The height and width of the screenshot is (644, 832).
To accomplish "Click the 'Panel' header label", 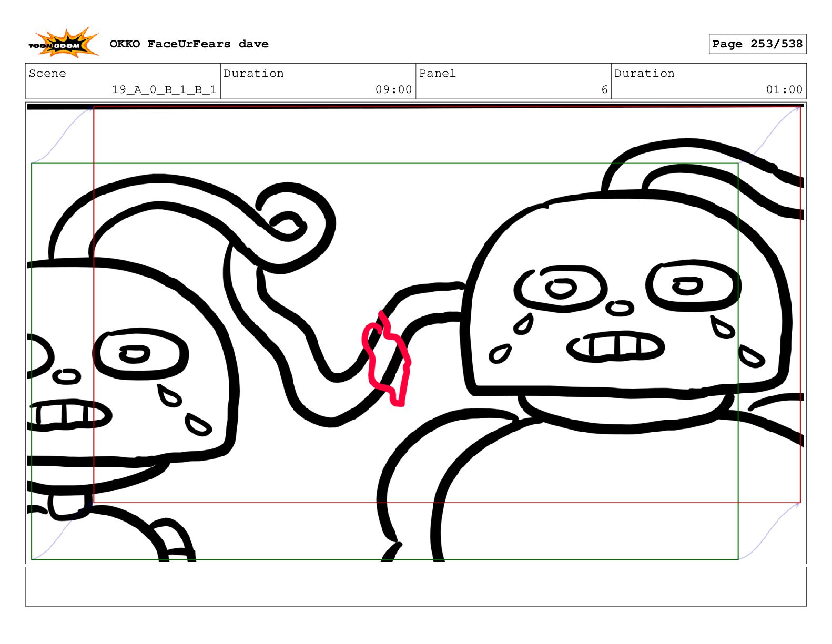I will [437, 74].
